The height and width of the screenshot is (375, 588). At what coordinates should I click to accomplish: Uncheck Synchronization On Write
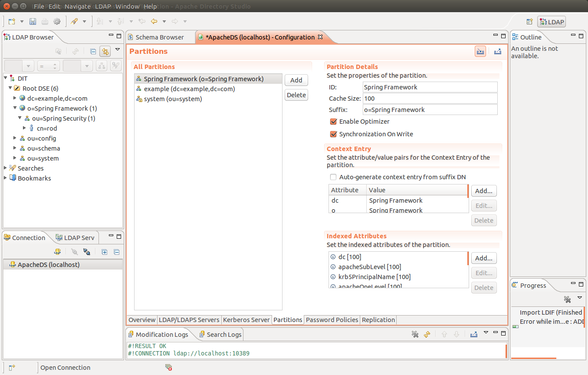pyautogui.click(x=333, y=134)
